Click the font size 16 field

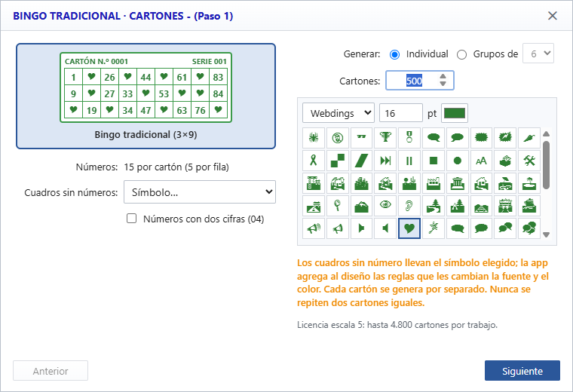(401, 113)
